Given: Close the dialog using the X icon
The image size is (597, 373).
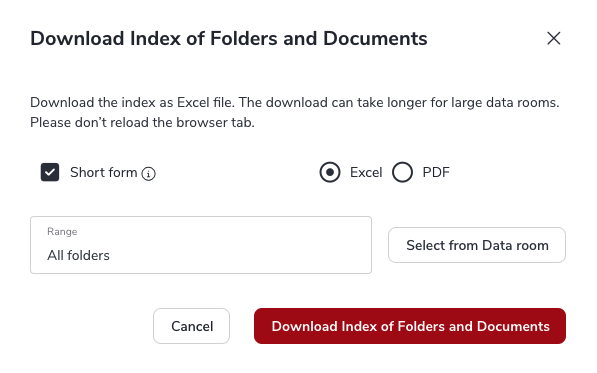Looking at the screenshot, I should tap(554, 38).
